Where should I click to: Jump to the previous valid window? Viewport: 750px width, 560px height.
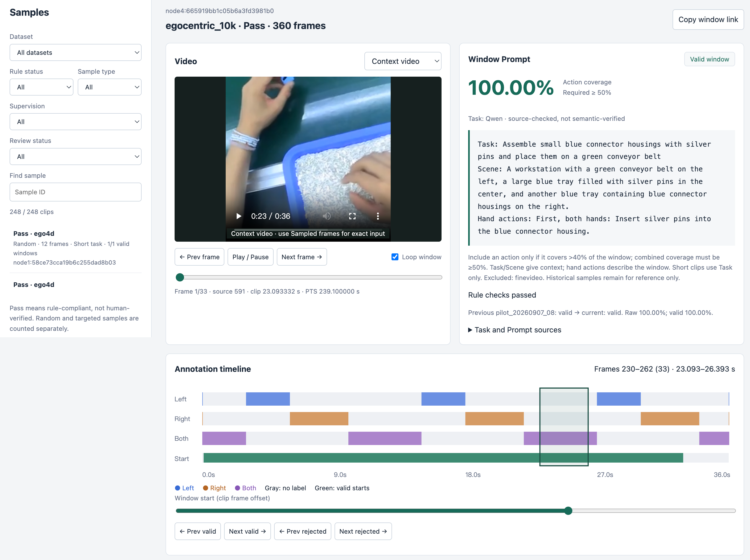click(197, 531)
